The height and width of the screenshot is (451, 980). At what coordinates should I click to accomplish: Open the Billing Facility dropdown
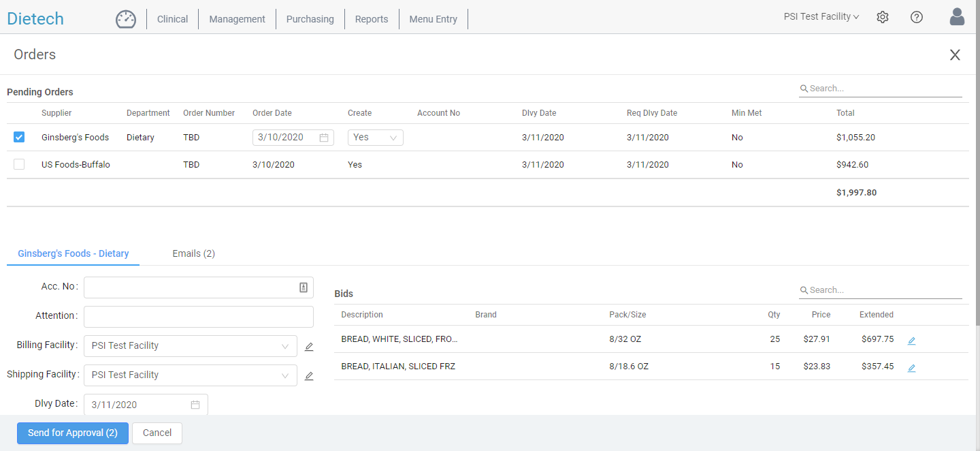[191, 346]
